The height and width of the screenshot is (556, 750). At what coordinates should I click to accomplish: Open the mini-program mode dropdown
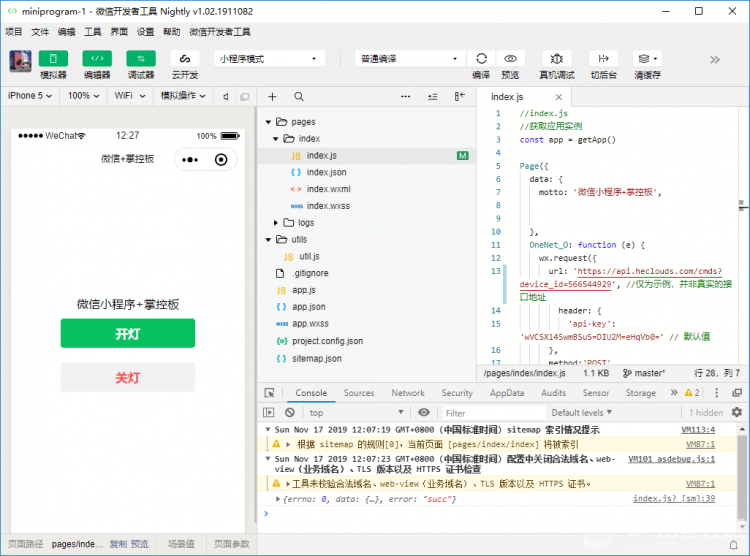(x=269, y=59)
